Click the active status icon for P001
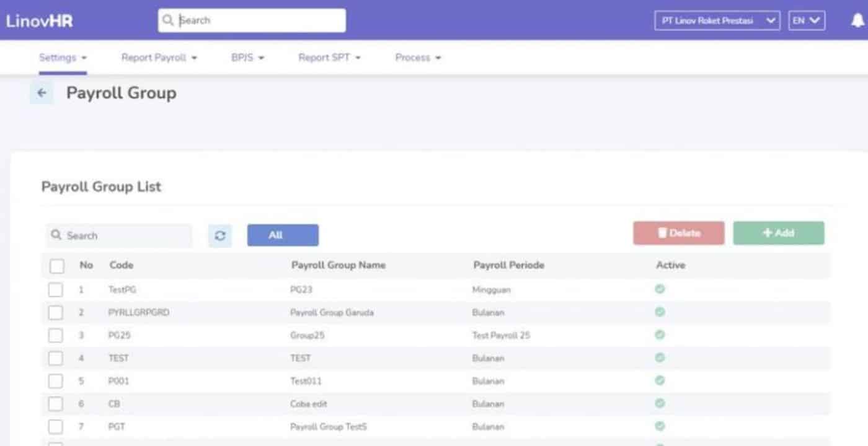This screenshot has height=446, width=868. [x=660, y=380]
